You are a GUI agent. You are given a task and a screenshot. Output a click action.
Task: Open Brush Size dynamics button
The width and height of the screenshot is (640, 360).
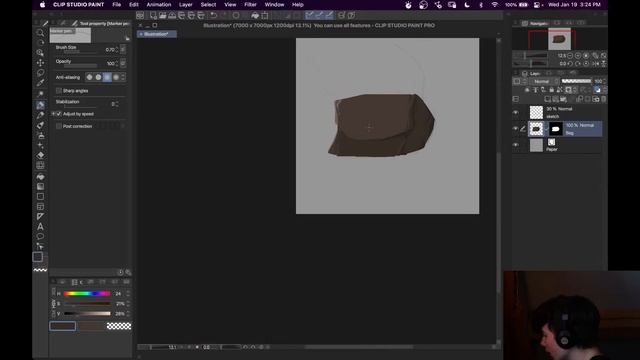click(x=123, y=49)
